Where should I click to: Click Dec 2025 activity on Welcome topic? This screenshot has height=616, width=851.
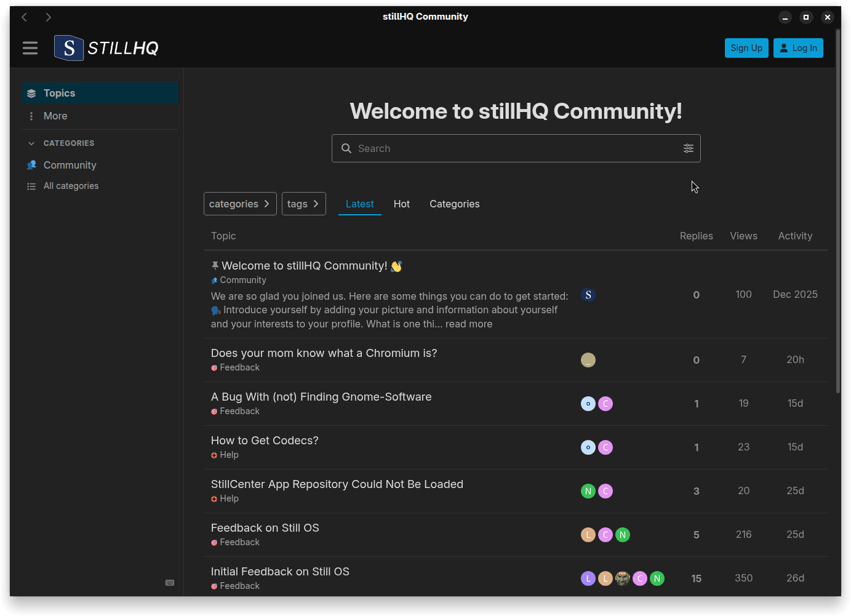[x=795, y=294]
